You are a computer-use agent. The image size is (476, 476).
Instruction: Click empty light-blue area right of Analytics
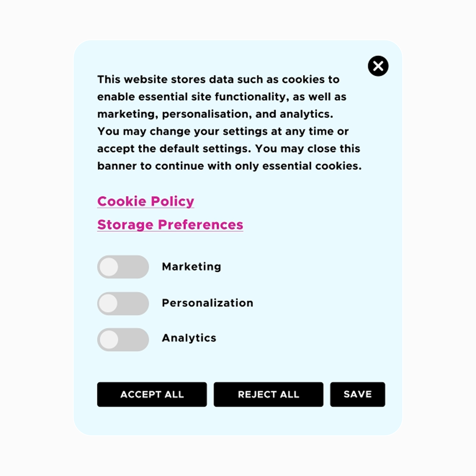[x=312, y=338]
